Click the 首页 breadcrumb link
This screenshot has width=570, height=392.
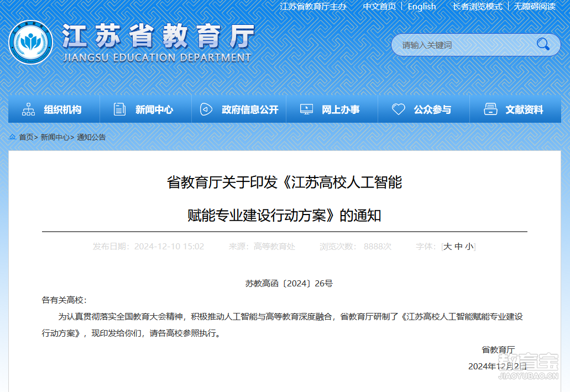click(26, 137)
